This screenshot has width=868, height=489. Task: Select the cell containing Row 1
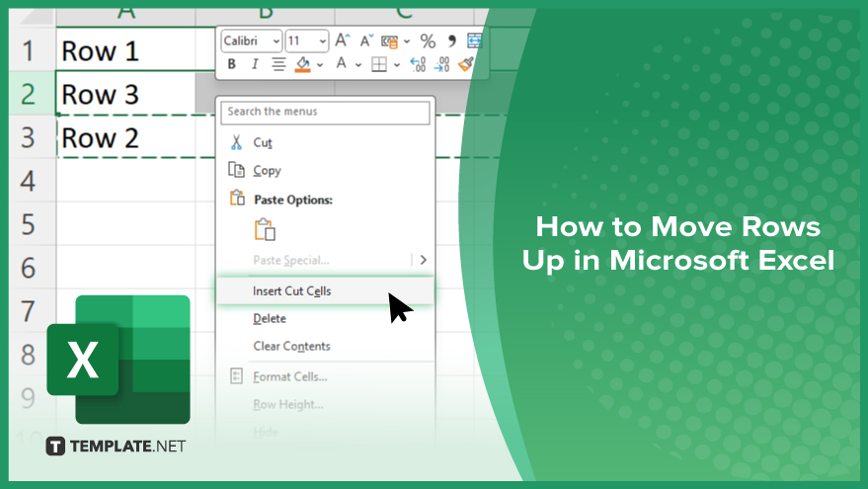(x=126, y=50)
